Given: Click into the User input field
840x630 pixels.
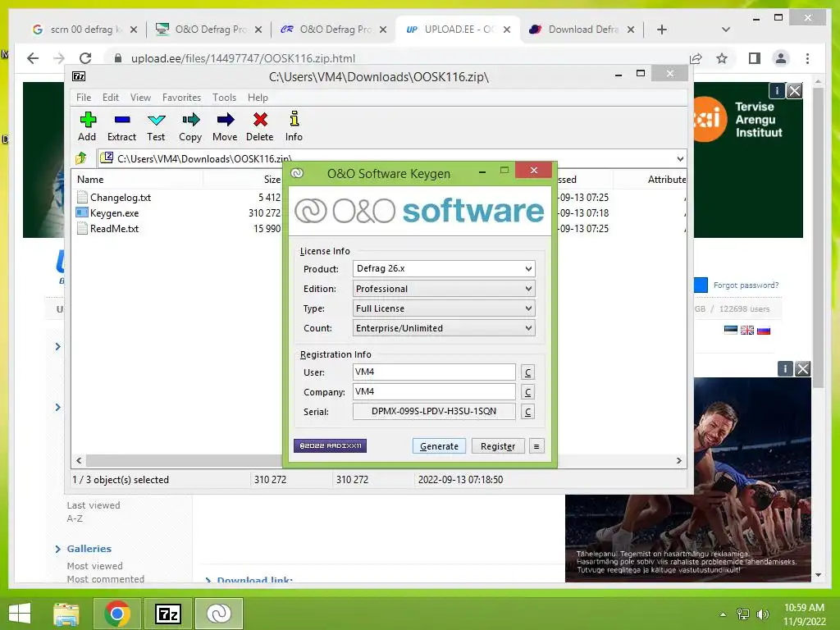Looking at the screenshot, I should click(x=434, y=372).
